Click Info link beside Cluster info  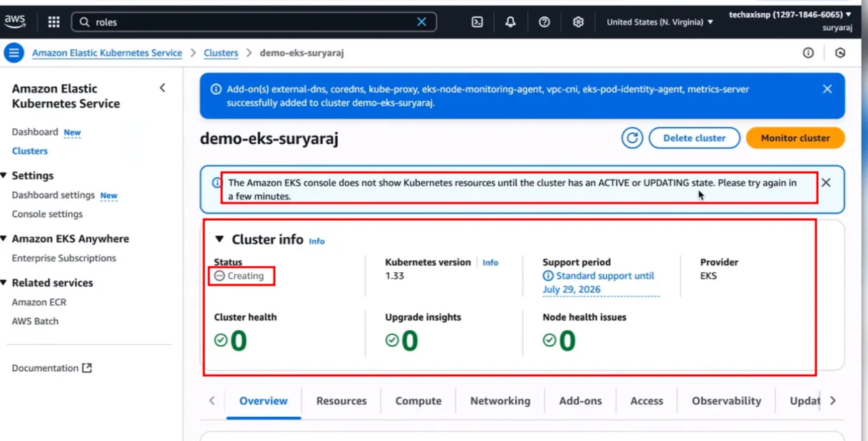(316, 242)
